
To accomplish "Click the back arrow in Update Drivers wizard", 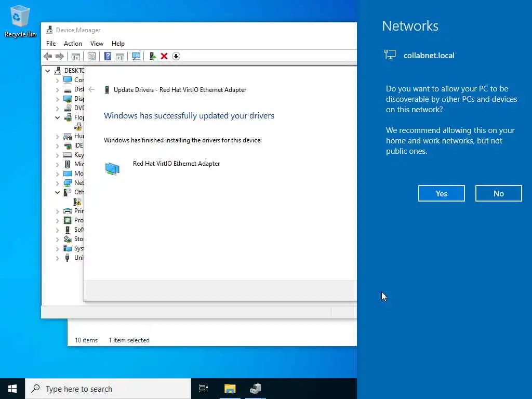I will (x=91, y=89).
